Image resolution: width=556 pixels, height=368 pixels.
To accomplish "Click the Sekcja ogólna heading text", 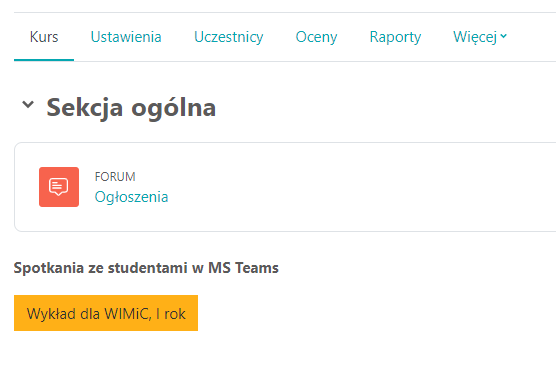I will coord(131,107).
